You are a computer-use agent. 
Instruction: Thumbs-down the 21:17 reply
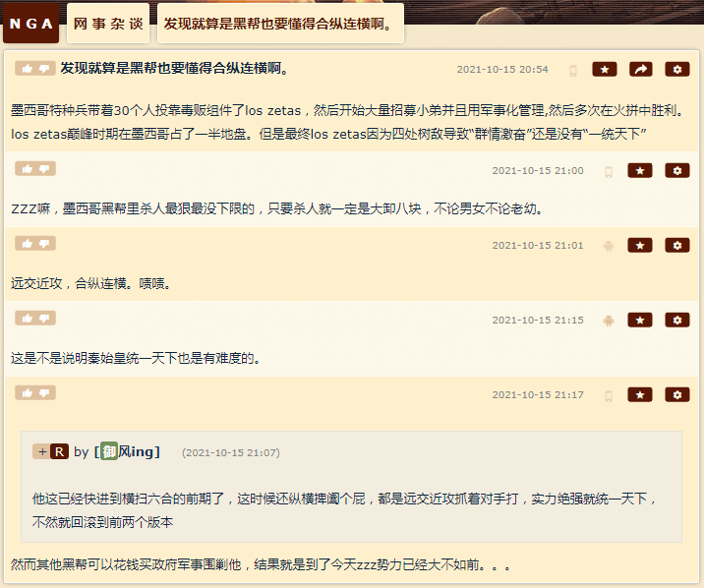point(44,392)
